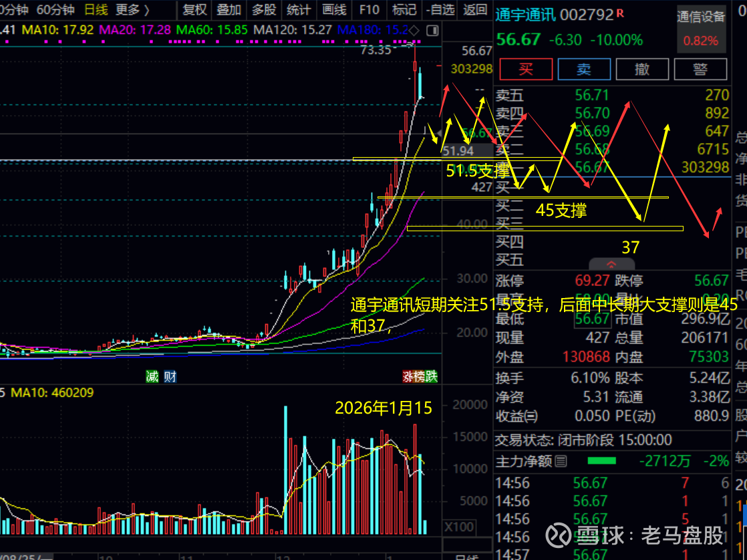
Task: Open the 叠加 overlay menu
Action: (x=229, y=9)
